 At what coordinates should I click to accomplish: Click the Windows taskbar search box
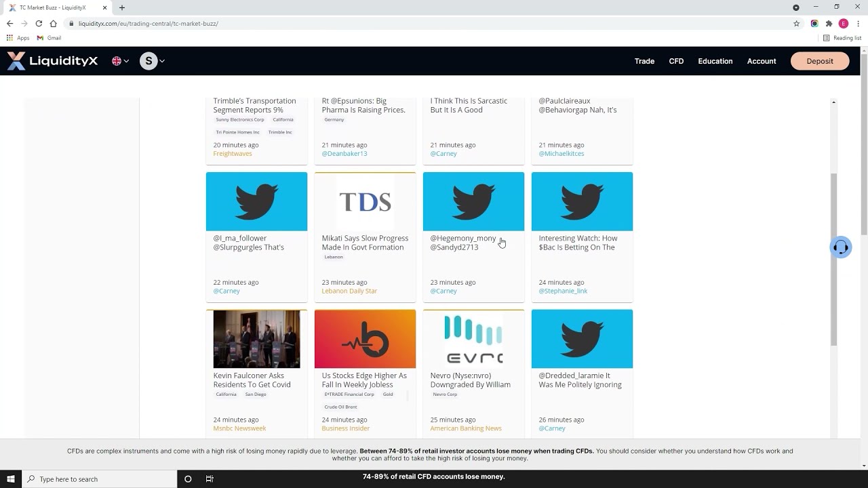click(x=99, y=479)
